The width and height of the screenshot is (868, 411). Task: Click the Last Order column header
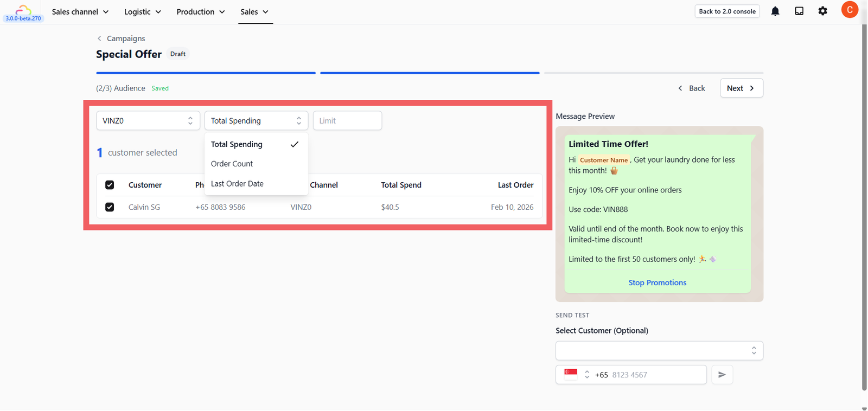pyautogui.click(x=515, y=185)
